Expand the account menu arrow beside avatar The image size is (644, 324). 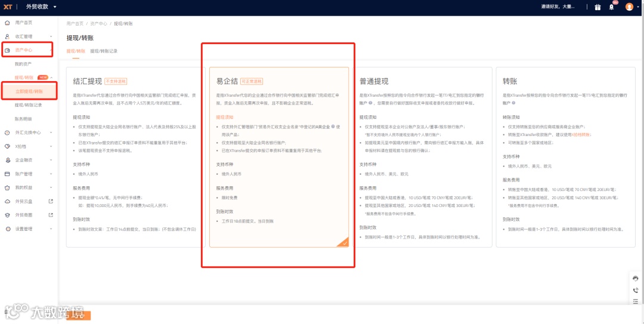(x=638, y=7)
